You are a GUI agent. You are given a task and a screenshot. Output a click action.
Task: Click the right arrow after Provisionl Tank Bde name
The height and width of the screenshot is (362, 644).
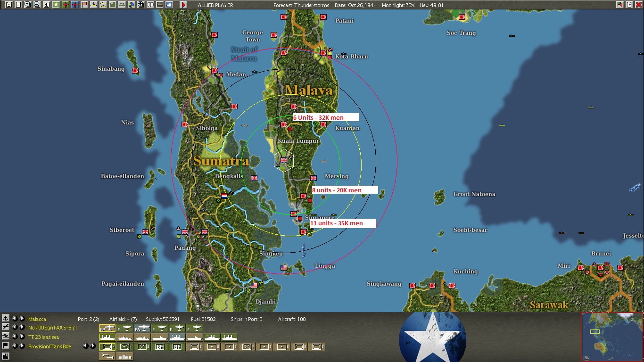pos(92,346)
